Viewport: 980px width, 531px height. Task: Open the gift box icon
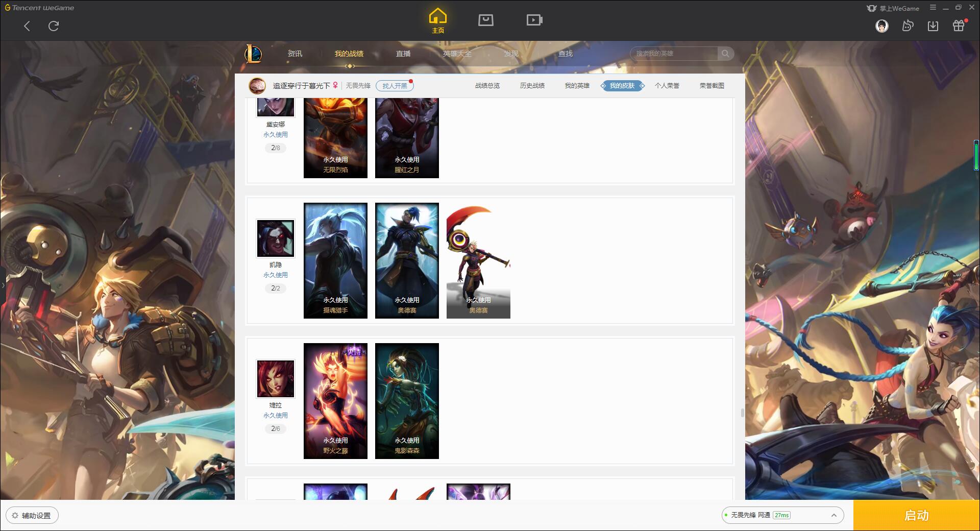(959, 26)
